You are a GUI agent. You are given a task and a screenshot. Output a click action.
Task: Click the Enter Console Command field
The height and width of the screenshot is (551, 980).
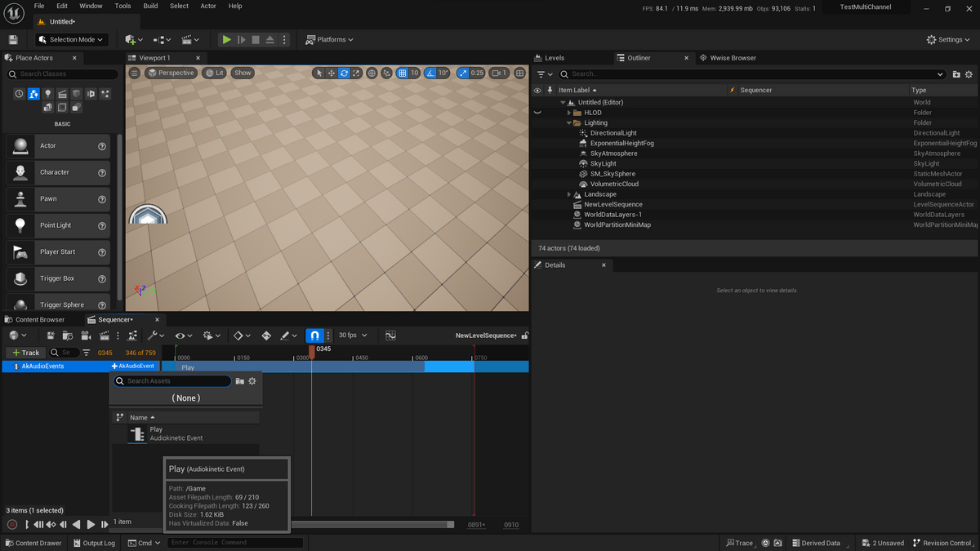(235, 543)
